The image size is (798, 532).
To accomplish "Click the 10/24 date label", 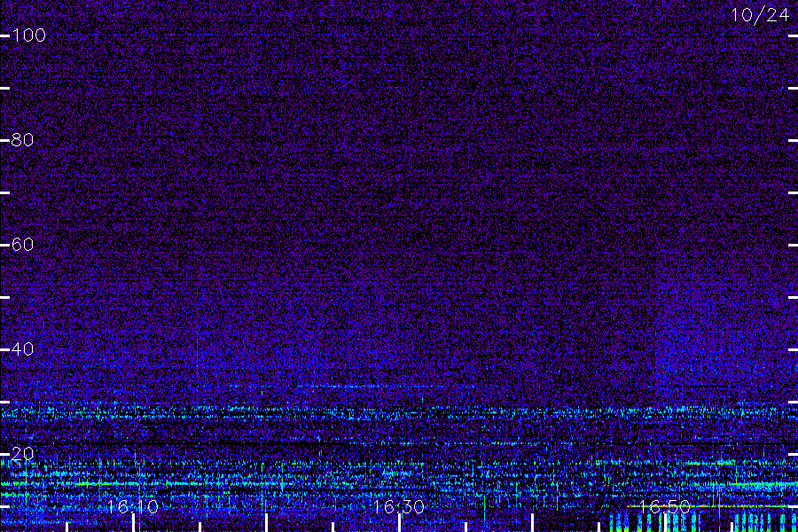I will (760, 15).
